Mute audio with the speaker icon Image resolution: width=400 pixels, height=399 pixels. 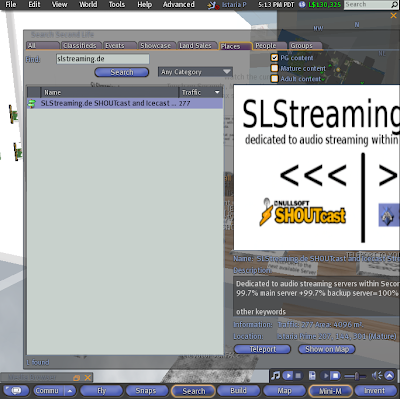(x=377, y=376)
